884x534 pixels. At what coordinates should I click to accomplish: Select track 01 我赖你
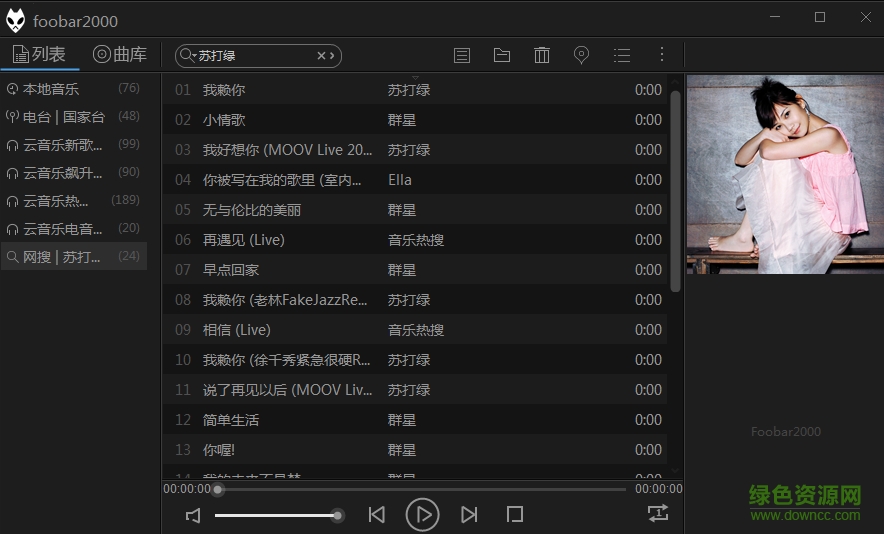415,90
